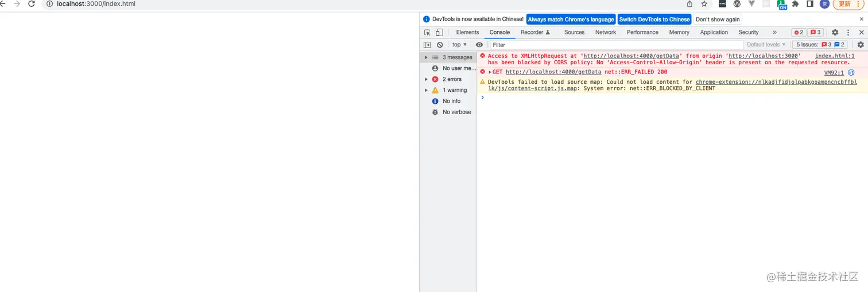Image resolution: width=868 pixels, height=292 pixels.
Task: Switch to the Elements tab
Action: pos(467,33)
